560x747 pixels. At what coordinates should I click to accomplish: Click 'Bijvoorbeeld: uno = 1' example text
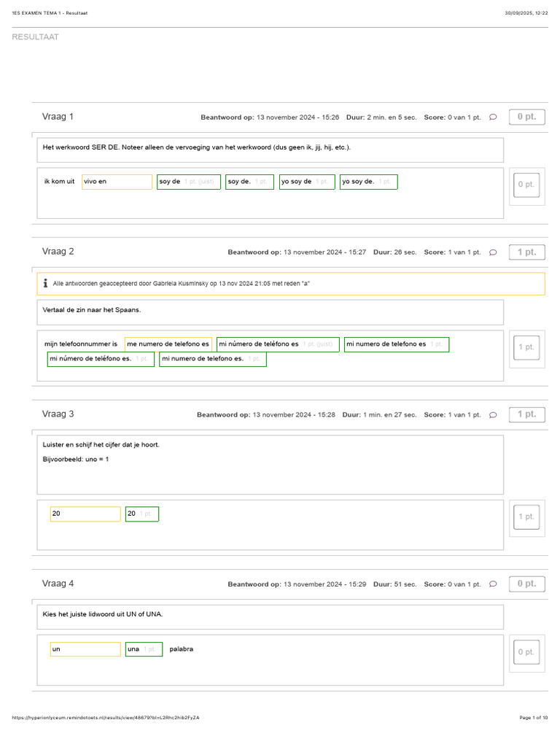click(x=76, y=460)
